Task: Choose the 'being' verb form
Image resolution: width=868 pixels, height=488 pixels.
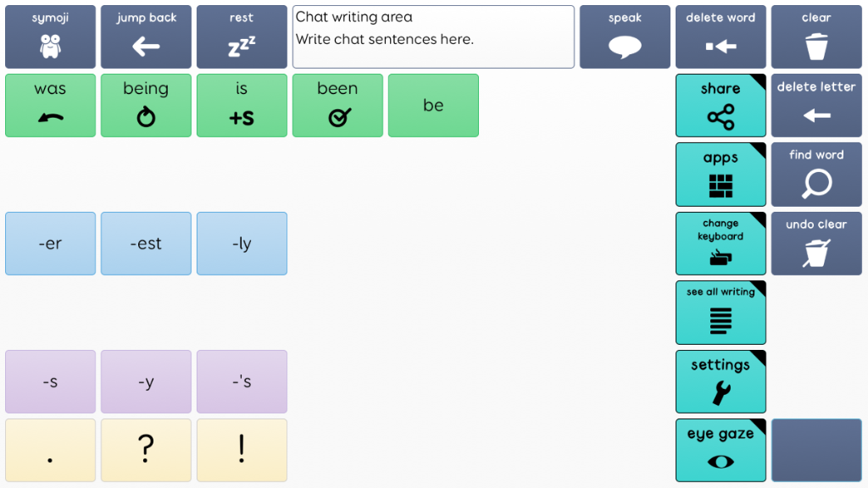Action: (x=146, y=106)
